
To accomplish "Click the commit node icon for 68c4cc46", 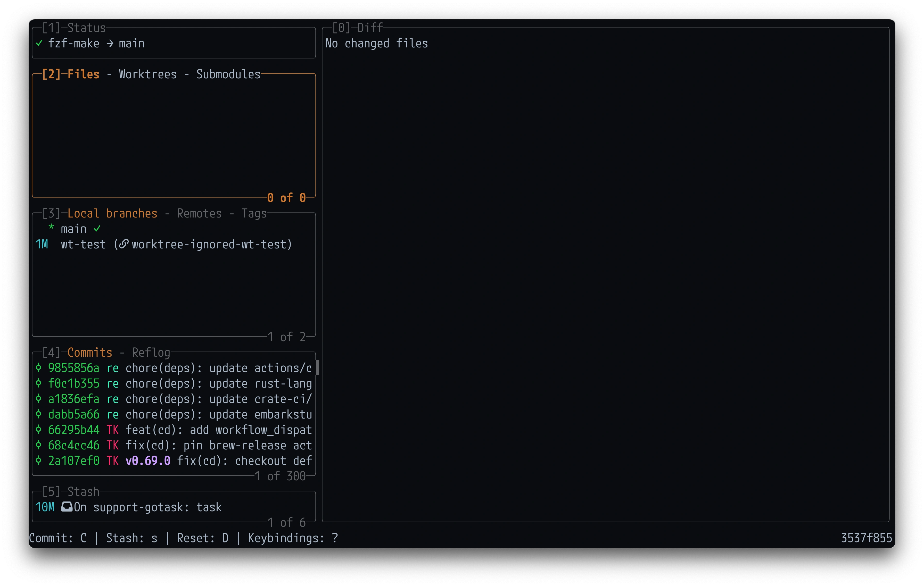I will (x=38, y=445).
